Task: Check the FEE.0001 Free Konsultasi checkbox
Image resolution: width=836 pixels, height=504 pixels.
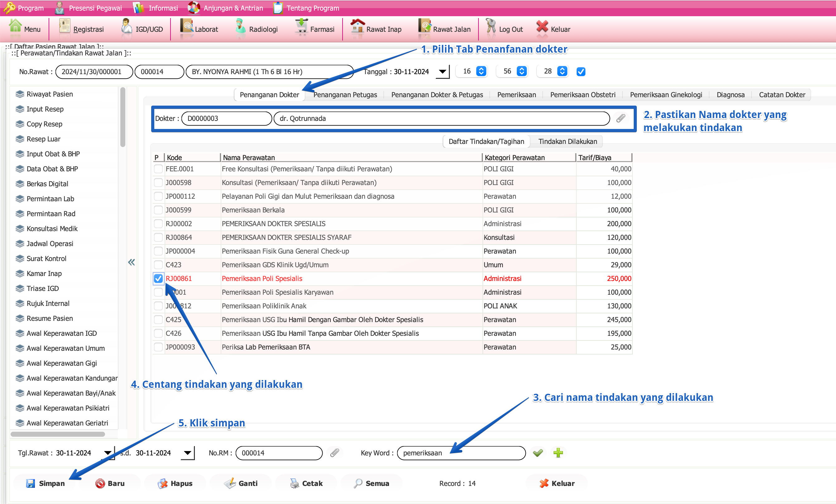Action: 158,169
